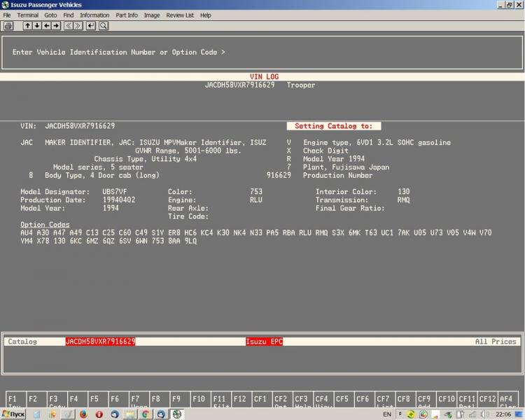The image size is (525, 420).
Task: Open the Review List menu
Action: [180, 15]
